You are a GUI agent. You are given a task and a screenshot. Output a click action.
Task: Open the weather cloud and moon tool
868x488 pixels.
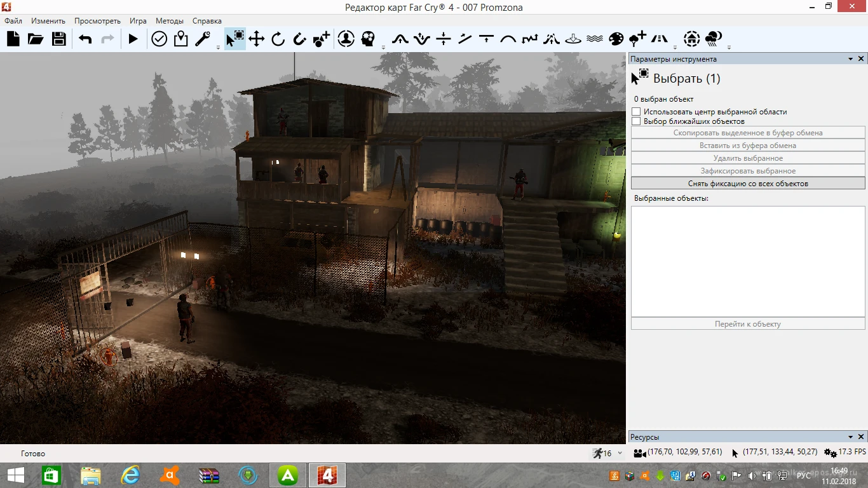714,39
